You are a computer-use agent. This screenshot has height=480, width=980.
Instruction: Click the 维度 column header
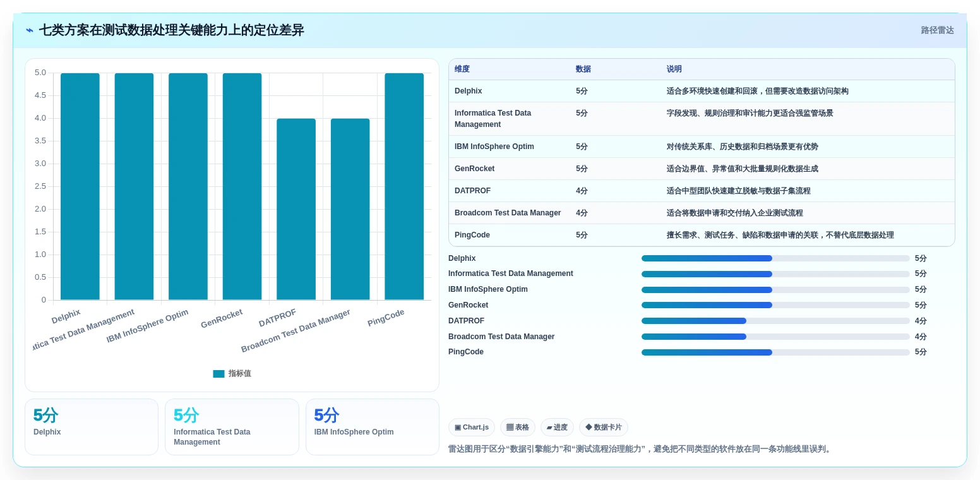[x=462, y=69]
